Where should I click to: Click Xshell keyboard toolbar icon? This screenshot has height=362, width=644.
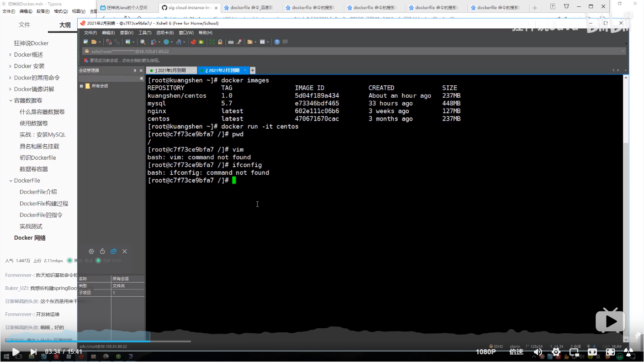[x=231, y=42]
